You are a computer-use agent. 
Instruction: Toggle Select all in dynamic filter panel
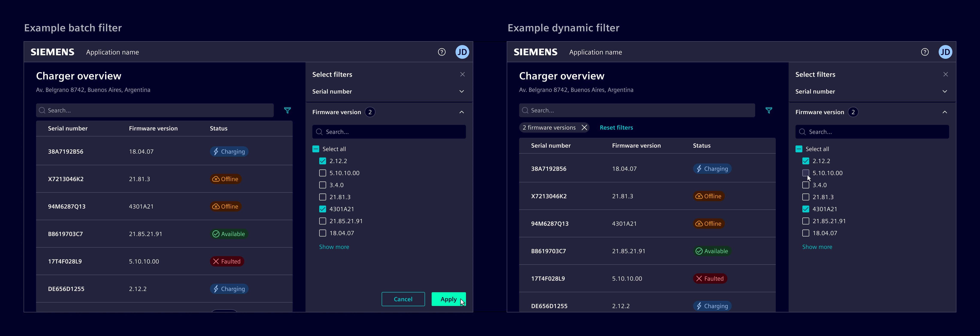(x=799, y=149)
